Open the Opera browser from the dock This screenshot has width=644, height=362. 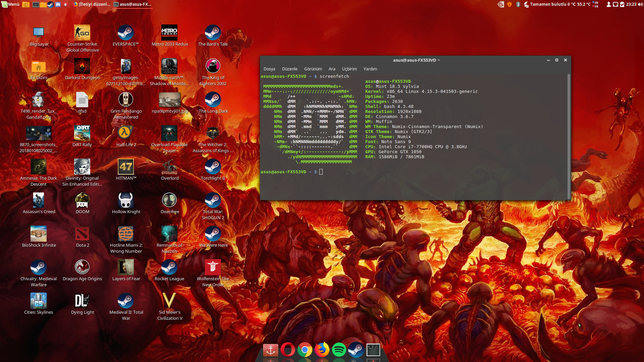coord(288,350)
